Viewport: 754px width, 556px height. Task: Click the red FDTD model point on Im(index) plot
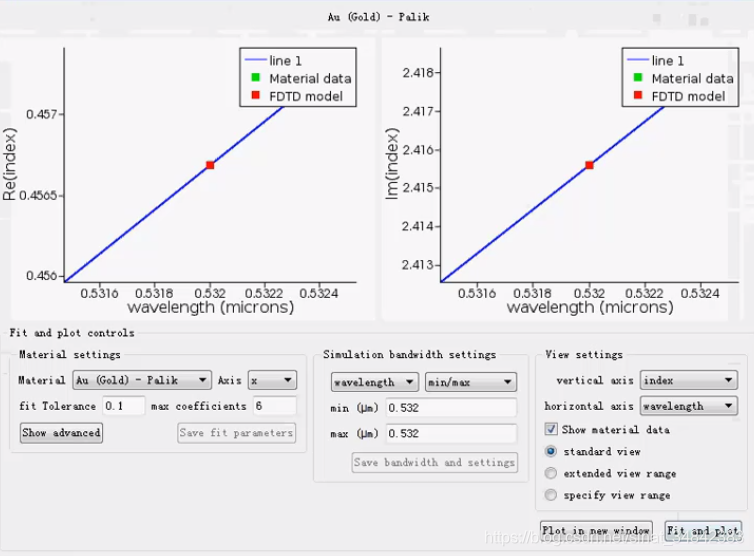click(589, 165)
